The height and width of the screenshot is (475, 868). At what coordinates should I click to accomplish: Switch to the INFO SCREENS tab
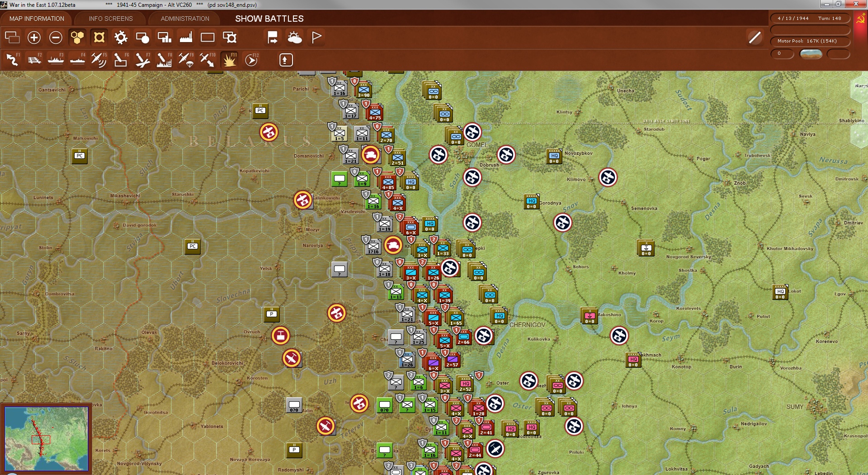110,19
